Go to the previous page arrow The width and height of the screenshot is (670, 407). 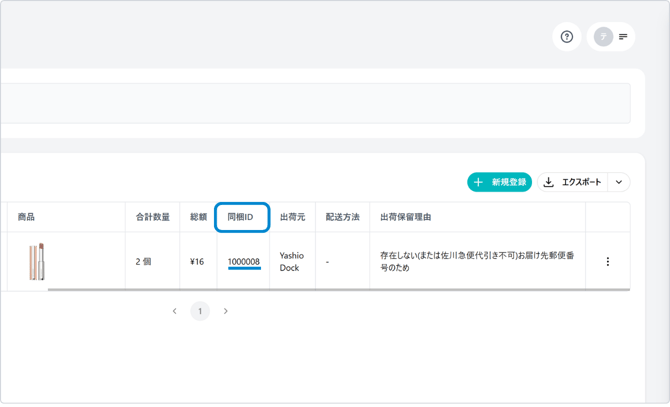(174, 311)
